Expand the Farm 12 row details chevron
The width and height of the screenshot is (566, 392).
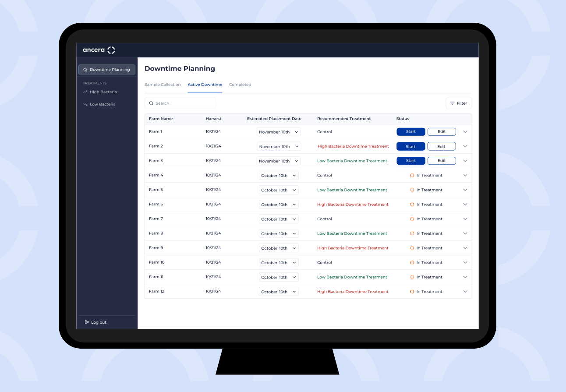pyautogui.click(x=465, y=292)
